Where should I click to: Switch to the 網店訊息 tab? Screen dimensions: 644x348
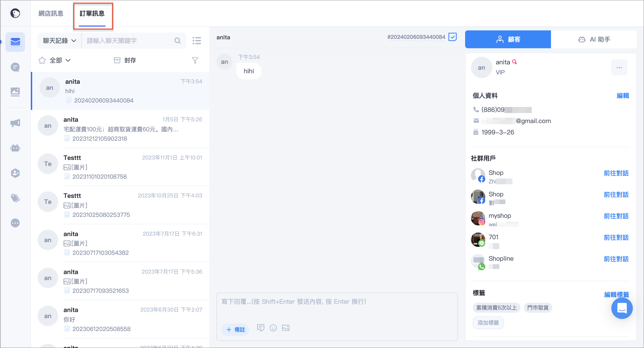point(51,13)
